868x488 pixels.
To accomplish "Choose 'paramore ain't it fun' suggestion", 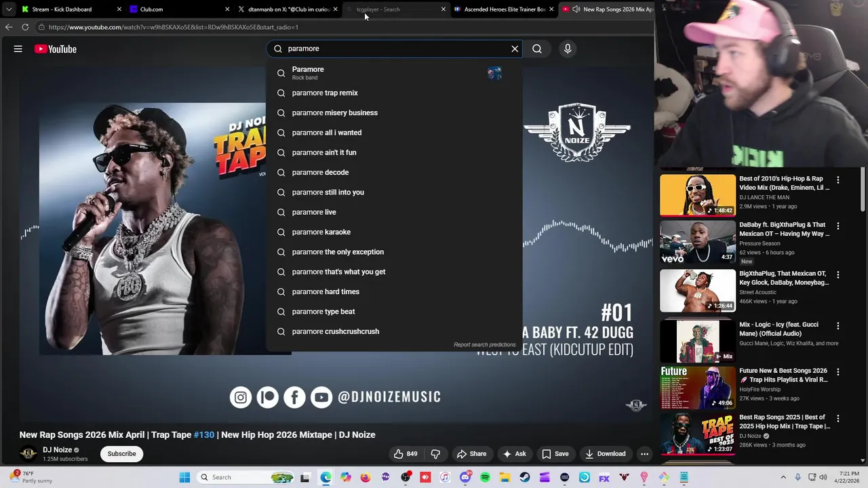I will [394, 152].
